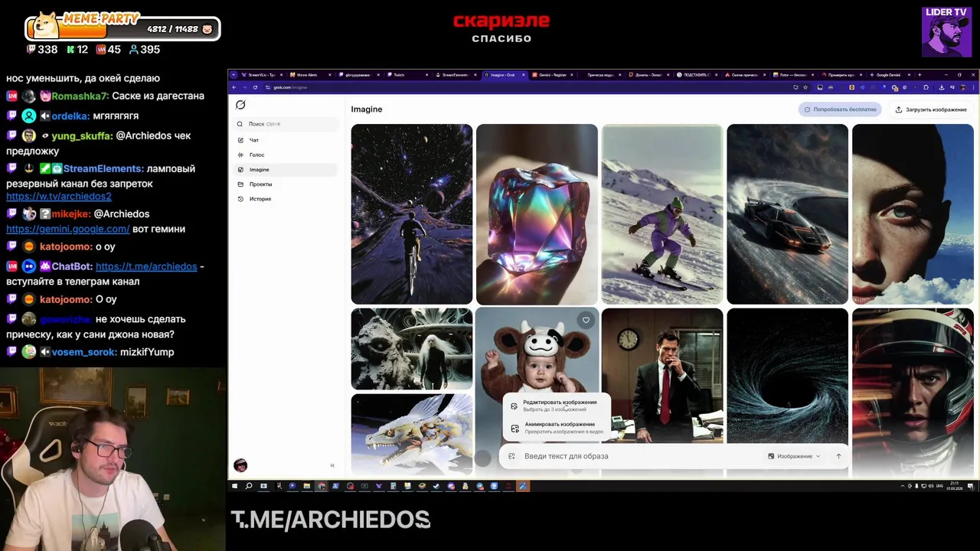Switch to the StreamElements browser tab
980x551 pixels.
456,75
